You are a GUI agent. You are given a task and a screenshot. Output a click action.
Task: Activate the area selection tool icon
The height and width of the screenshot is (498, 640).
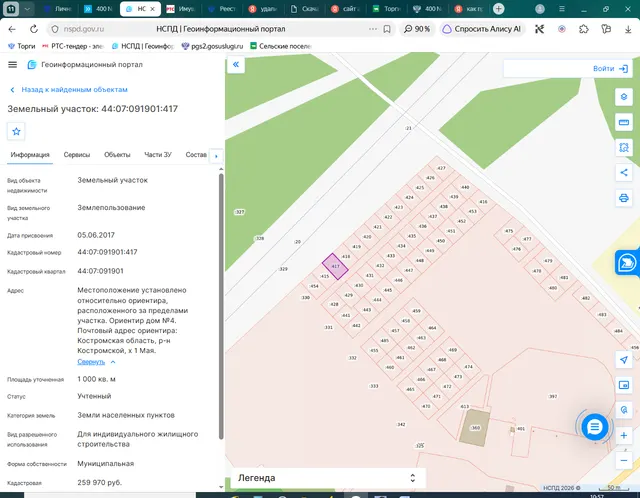(x=624, y=147)
